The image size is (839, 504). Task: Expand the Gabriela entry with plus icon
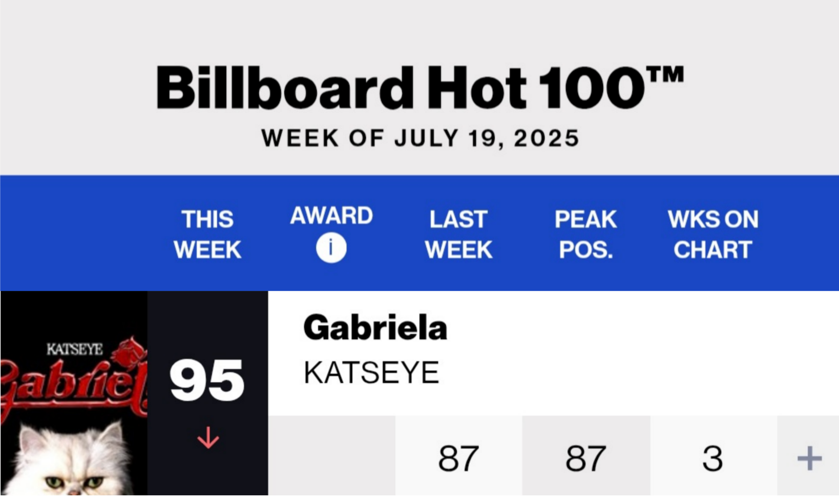[x=809, y=458]
